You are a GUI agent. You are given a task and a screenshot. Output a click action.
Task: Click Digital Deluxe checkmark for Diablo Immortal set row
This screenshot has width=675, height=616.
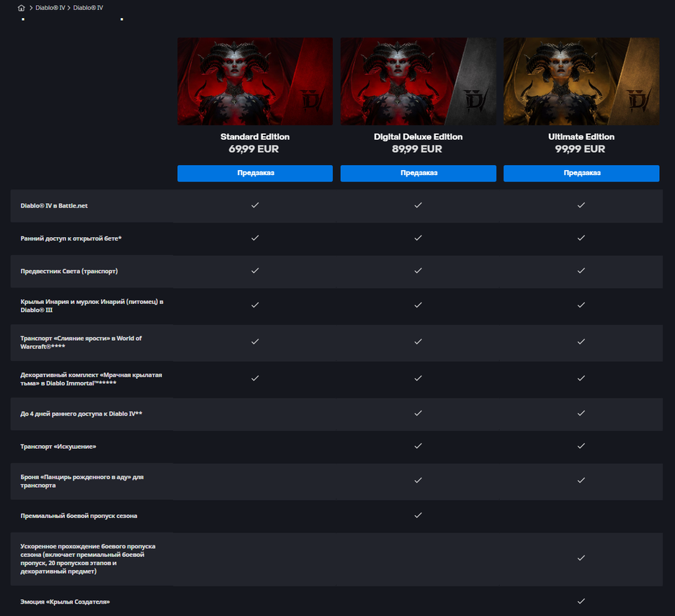(x=418, y=378)
